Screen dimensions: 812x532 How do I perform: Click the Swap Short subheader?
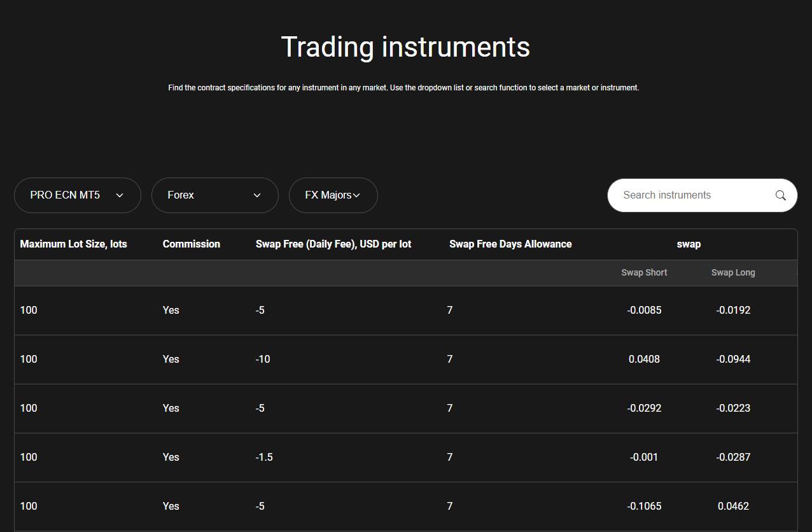(x=644, y=272)
